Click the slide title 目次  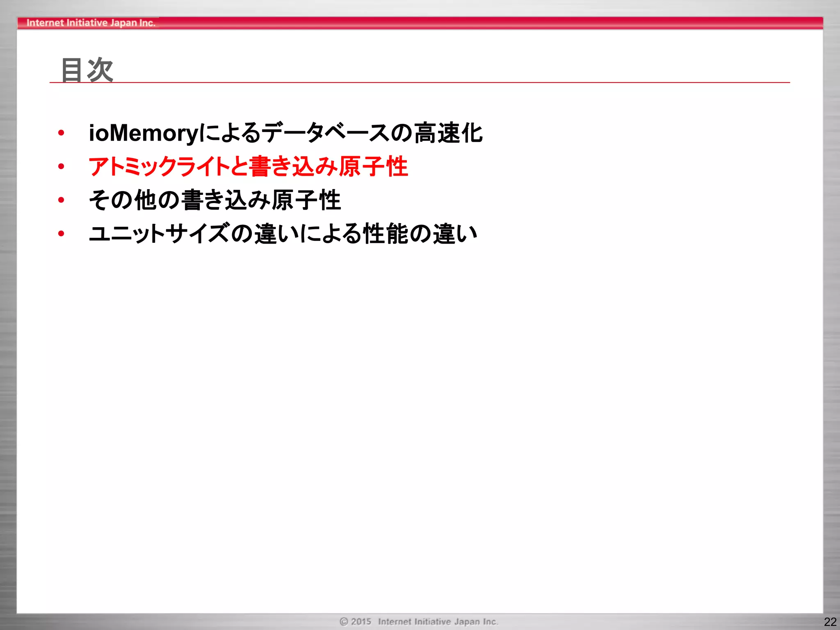[87, 70]
